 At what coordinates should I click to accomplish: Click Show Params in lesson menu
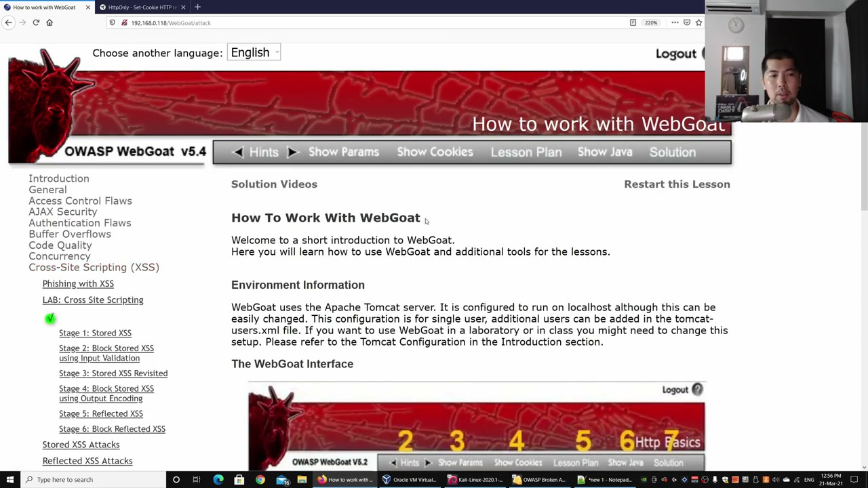344,152
